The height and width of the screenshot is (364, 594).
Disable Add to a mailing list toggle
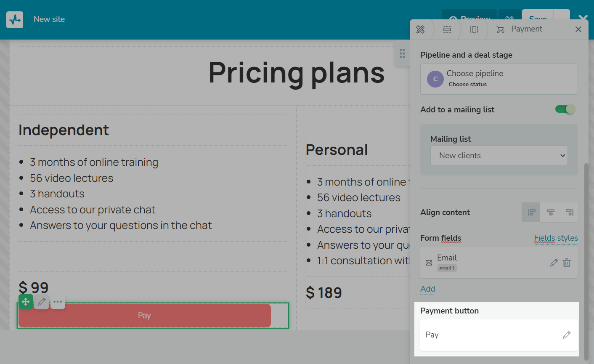tap(565, 109)
